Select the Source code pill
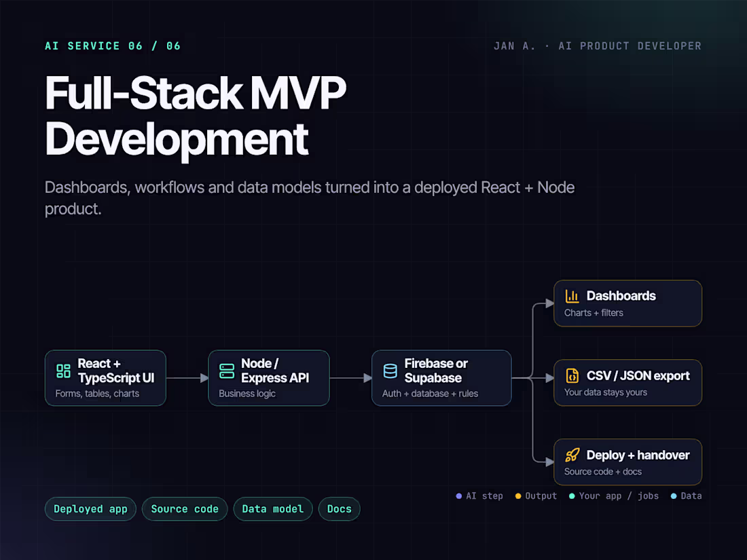Screen dimensions: 747x560 pyautogui.click(x=185, y=509)
